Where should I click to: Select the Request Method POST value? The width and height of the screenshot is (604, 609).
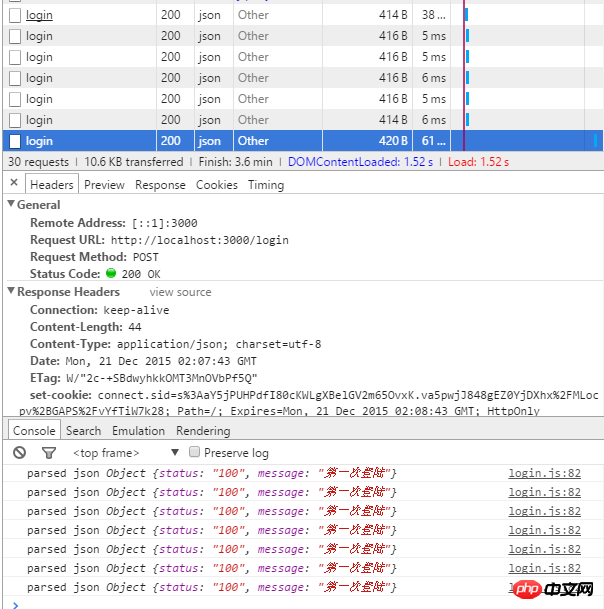(146, 258)
